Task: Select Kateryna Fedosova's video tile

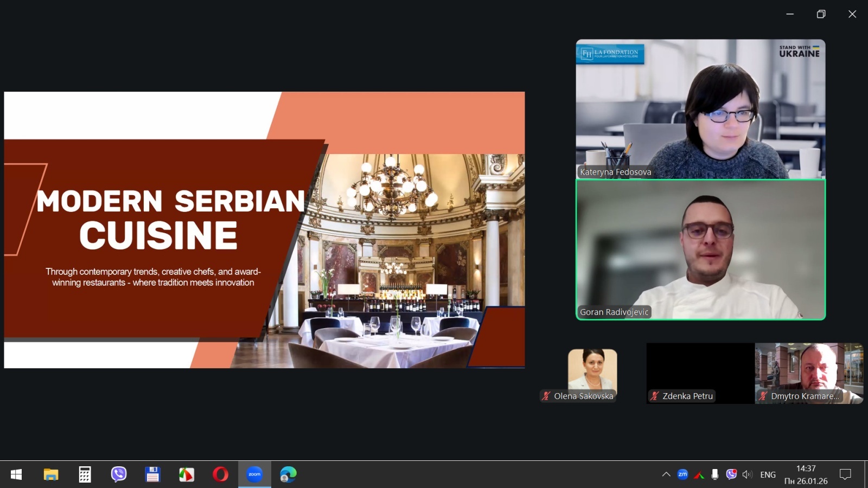Action: pos(700,109)
